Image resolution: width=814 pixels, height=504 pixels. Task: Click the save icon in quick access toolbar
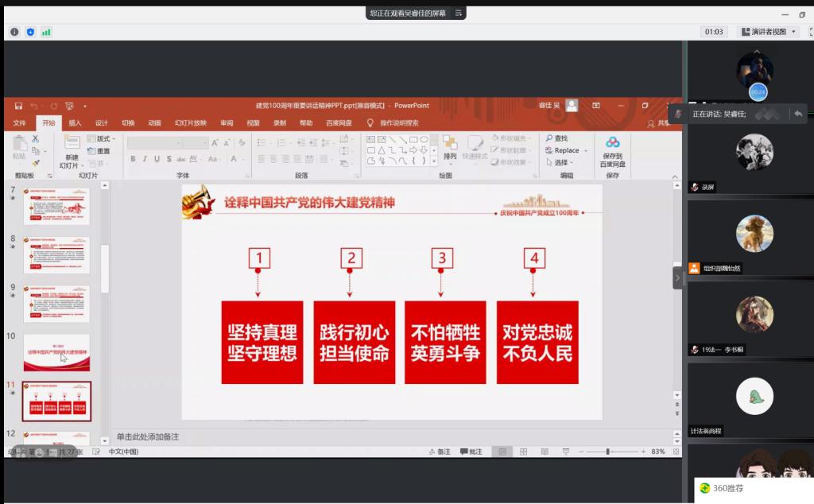(18, 106)
